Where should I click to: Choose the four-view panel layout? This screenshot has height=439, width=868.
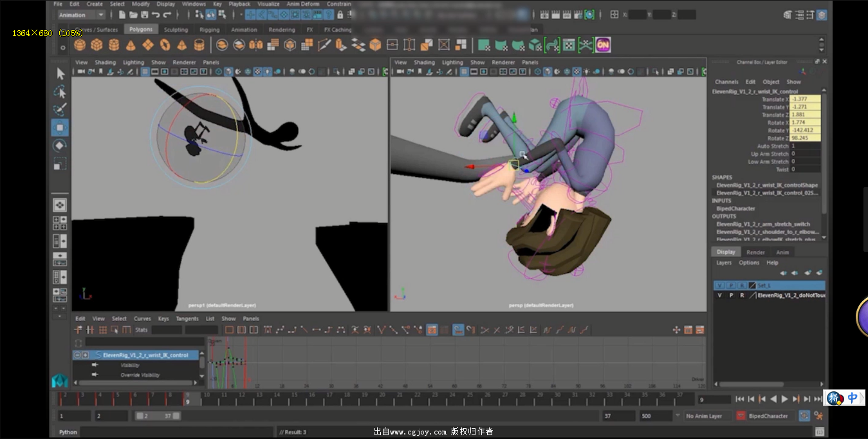[x=60, y=223]
